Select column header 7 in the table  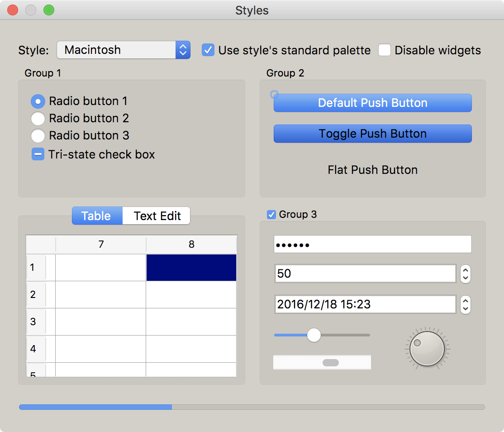[x=101, y=245]
